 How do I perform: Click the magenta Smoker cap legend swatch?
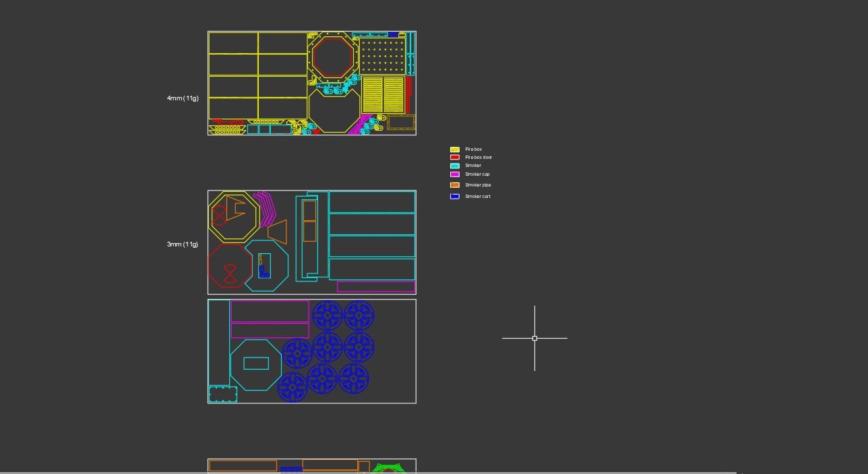pos(455,174)
